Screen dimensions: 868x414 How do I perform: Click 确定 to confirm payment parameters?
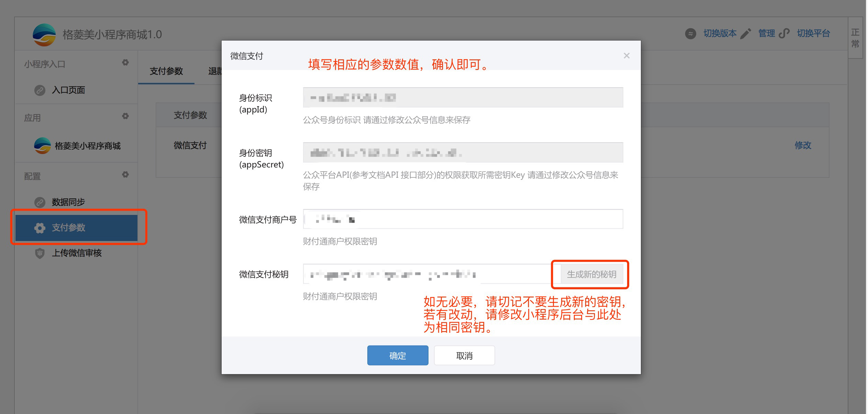[398, 356]
